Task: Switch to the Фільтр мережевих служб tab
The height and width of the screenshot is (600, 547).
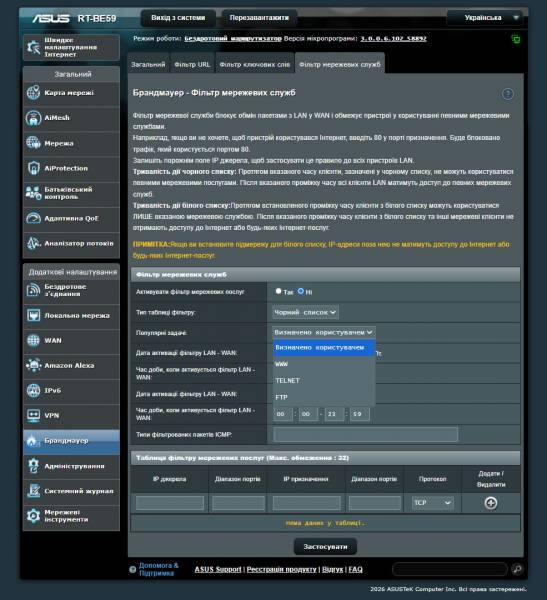Action: 340,64
